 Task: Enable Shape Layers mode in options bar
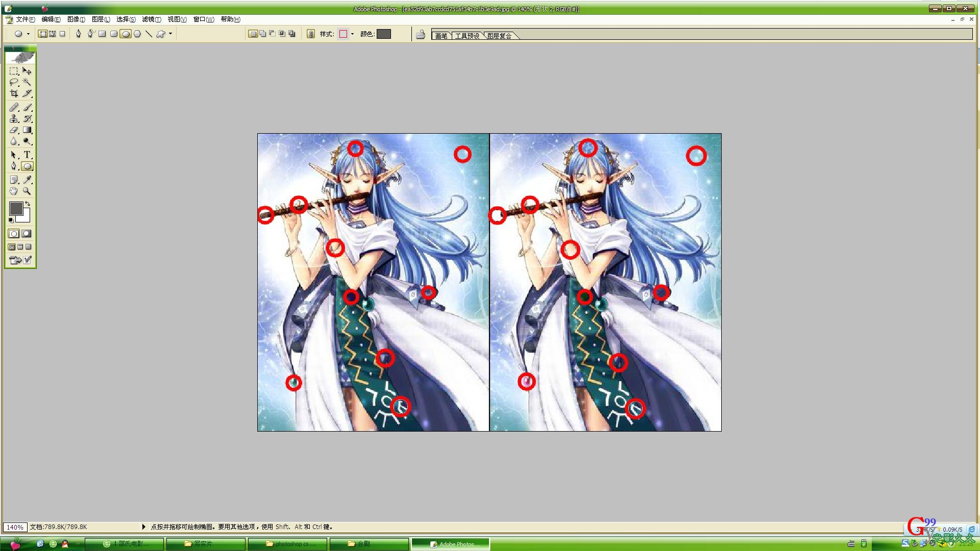pos(43,34)
